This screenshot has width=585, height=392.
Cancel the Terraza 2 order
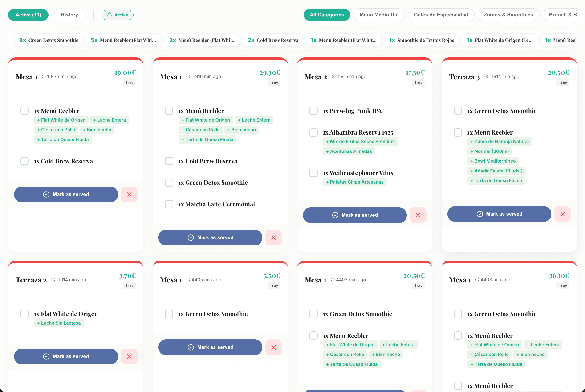pyautogui.click(x=129, y=356)
